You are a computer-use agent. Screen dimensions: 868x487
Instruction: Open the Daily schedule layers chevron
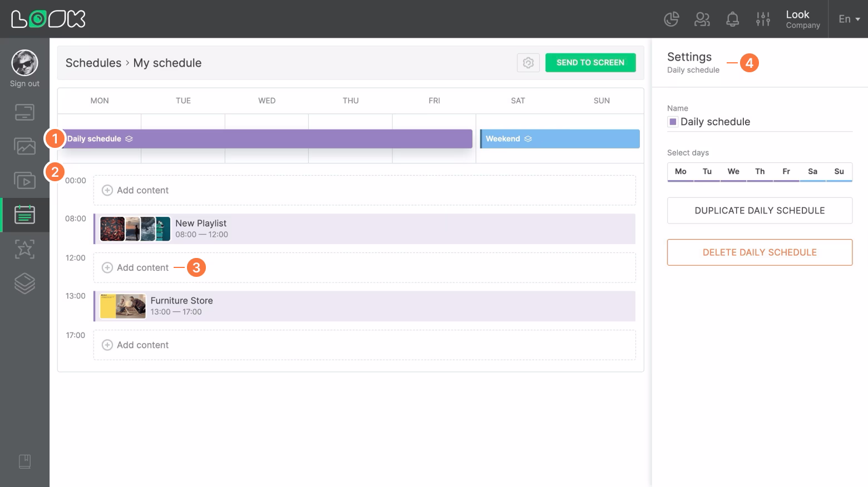coord(129,138)
